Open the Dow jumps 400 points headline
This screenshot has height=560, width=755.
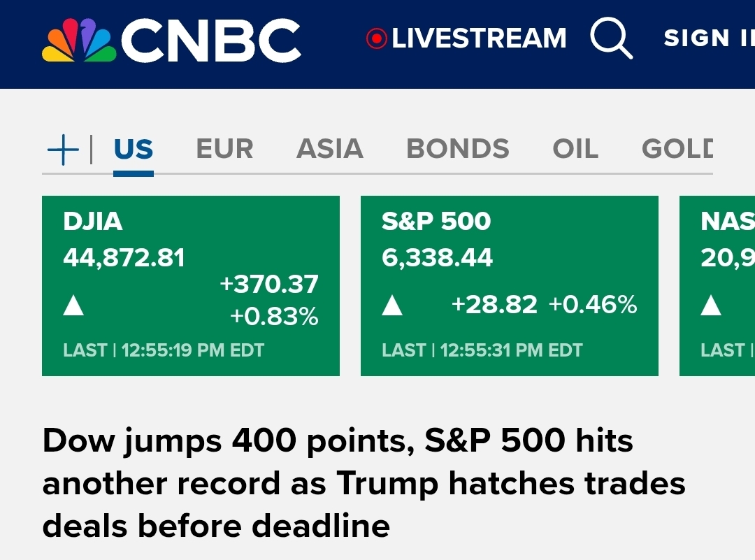[x=364, y=483]
